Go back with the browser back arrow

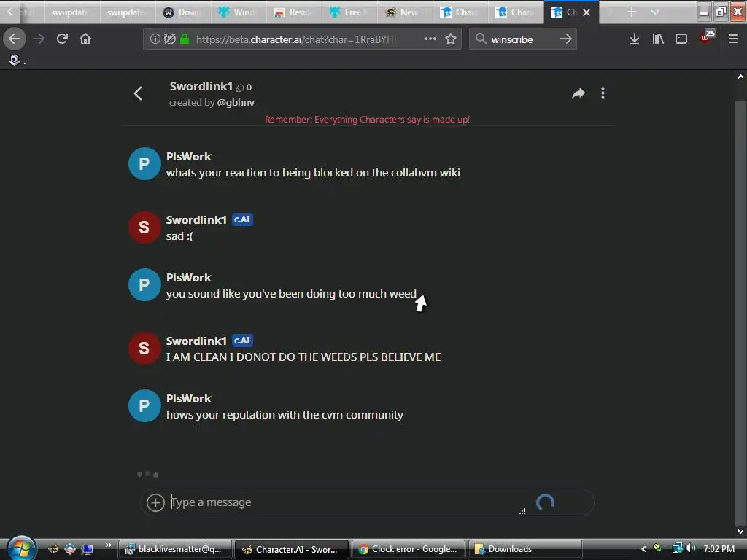click(15, 39)
